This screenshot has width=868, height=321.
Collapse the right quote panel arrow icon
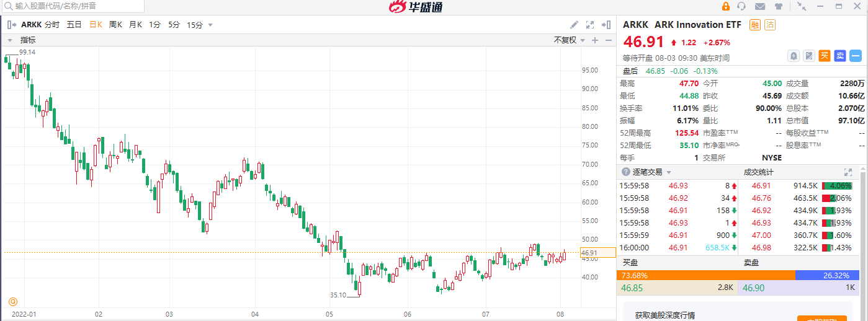coord(606,25)
